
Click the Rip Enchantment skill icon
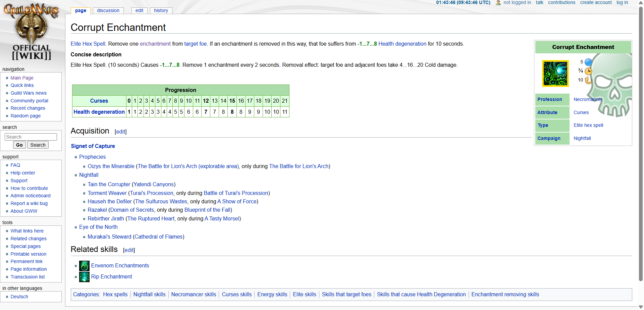pyautogui.click(x=84, y=277)
